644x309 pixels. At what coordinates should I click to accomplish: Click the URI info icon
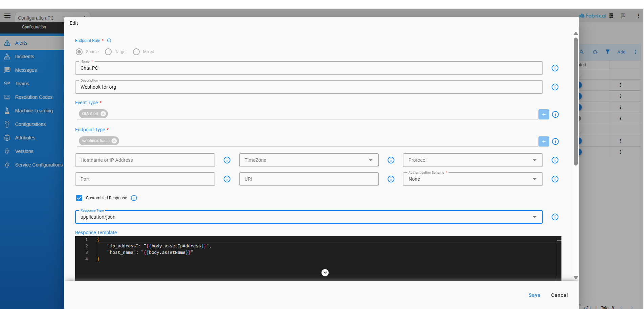pyautogui.click(x=391, y=179)
